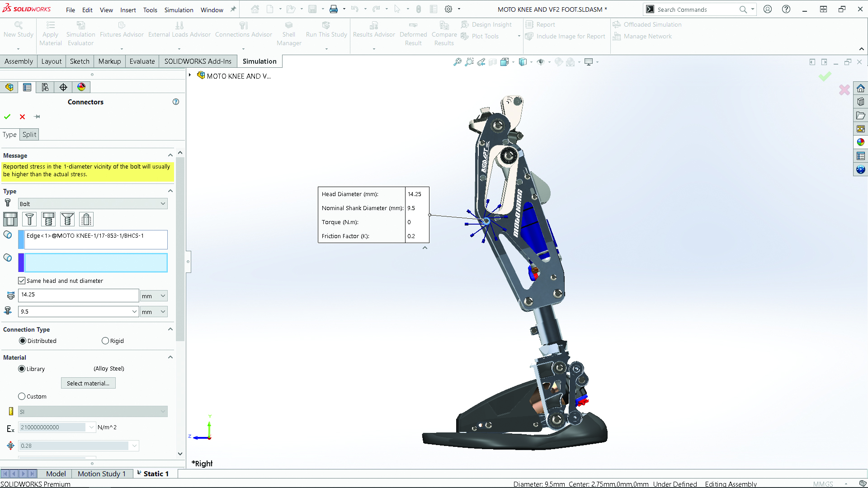Click the light blue bolt head edge selection swatch

click(21, 239)
